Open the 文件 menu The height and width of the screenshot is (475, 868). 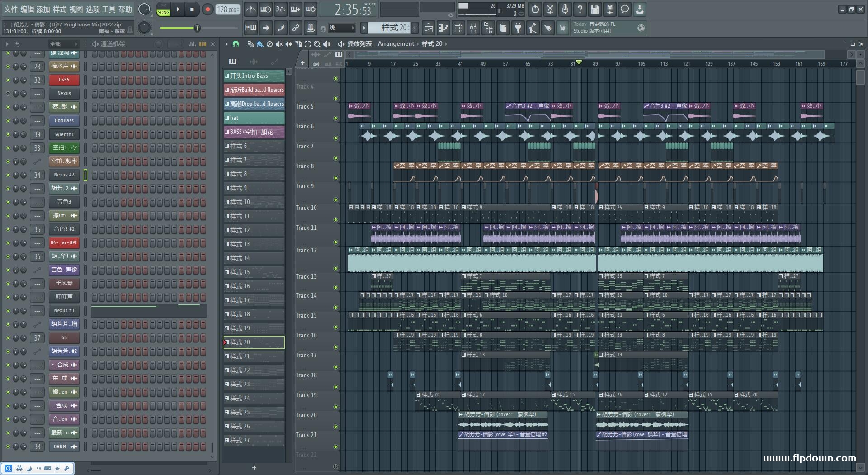[11, 9]
